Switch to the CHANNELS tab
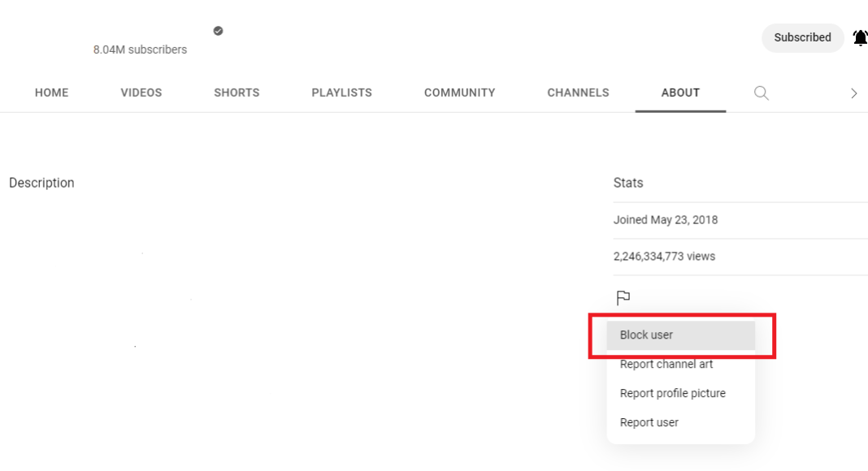This screenshot has height=471, width=868. [x=578, y=93]
